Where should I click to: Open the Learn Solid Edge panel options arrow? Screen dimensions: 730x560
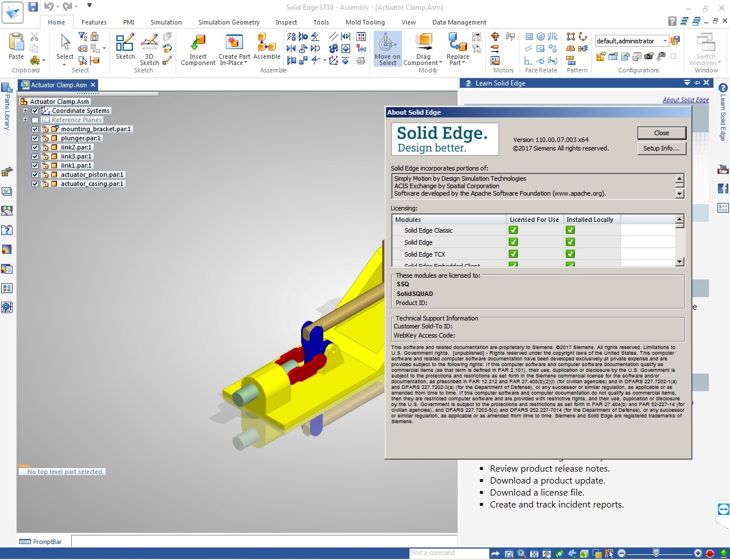click(x=687, y=83)
